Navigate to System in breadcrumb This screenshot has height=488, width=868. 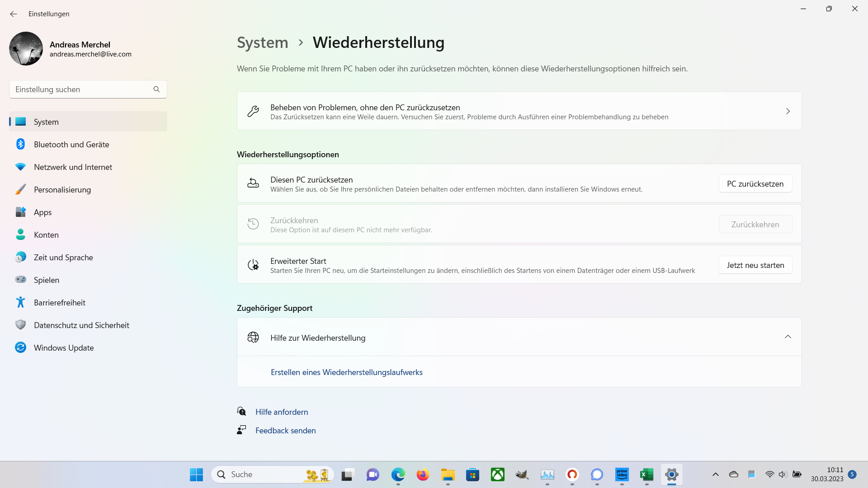pos(262,42)
